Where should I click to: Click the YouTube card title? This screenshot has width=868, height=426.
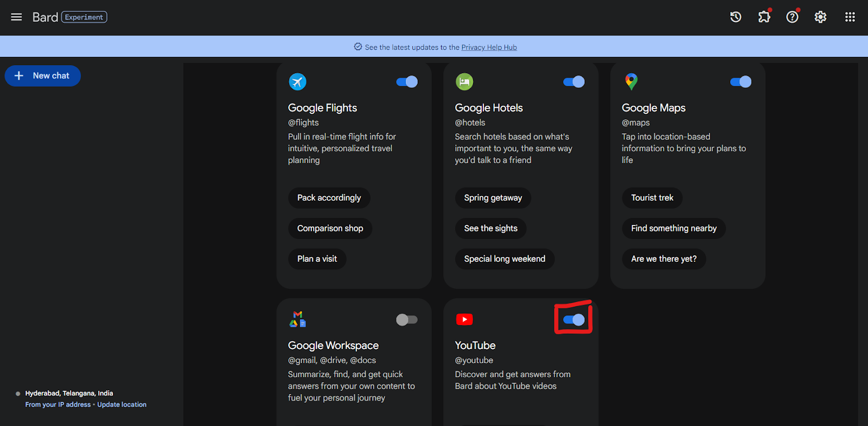pyautogui.click(x=475, y=345)
